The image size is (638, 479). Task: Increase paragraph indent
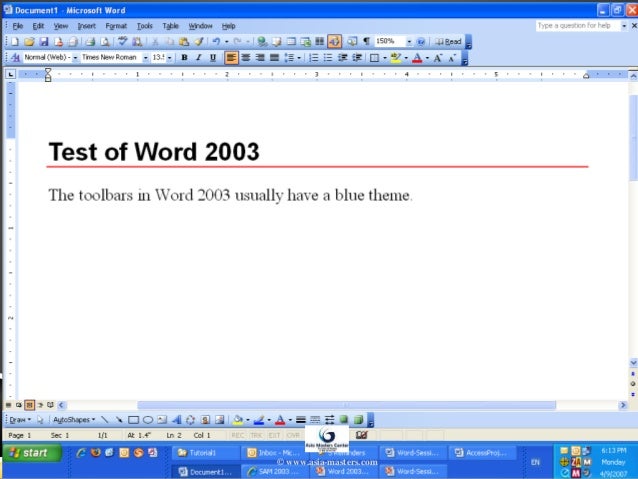[x=357, y=58]
